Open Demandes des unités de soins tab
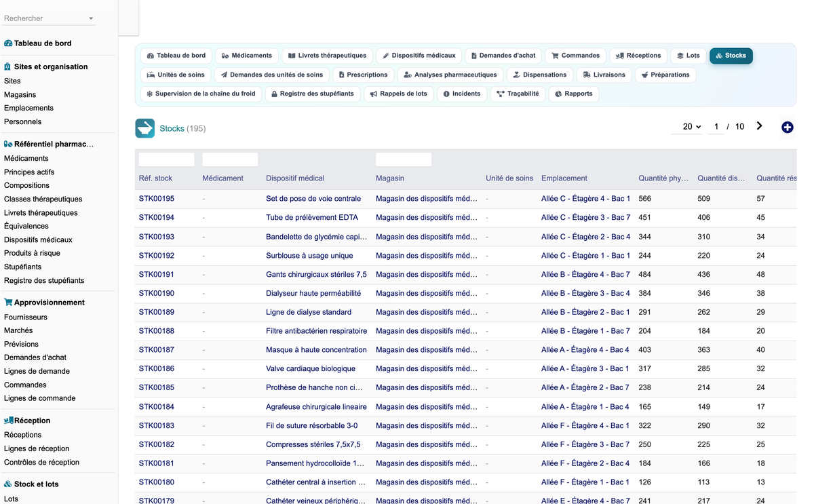This screenshot has height=504, width=814. coord(272,75)
